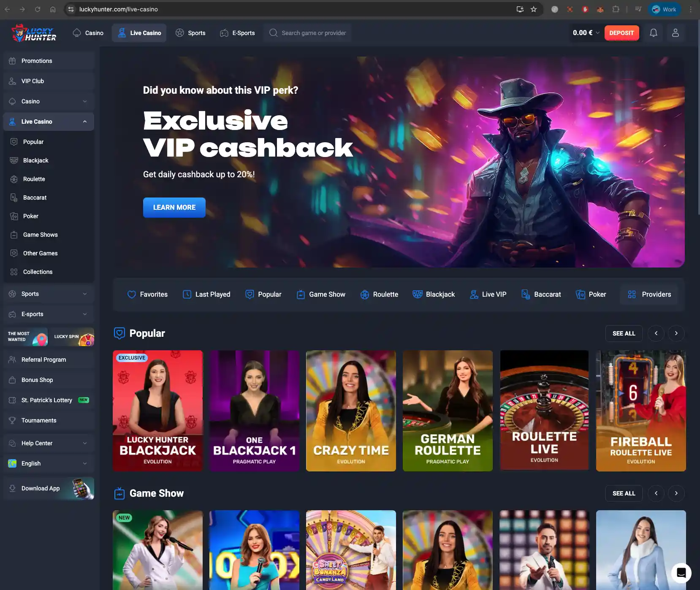Expand the Casino sidebar section
The image size is (700, 590).
click(49, 101)
